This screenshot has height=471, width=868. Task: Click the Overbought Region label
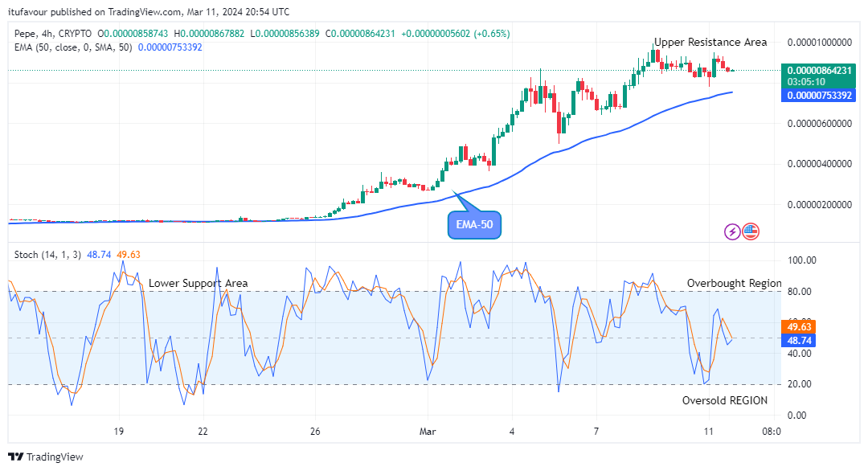coord(734,284)
